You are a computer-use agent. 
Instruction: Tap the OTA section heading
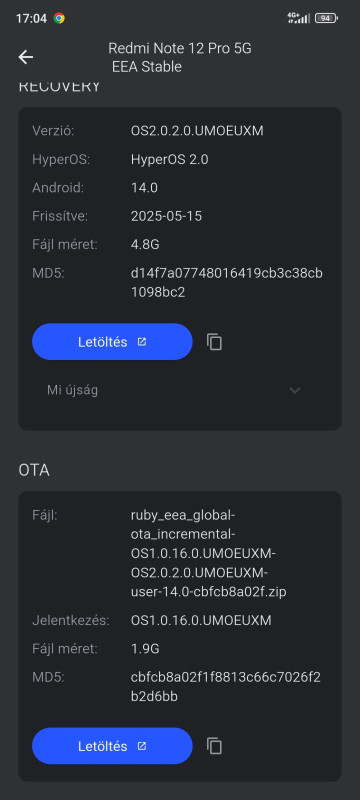click(34, 470)
